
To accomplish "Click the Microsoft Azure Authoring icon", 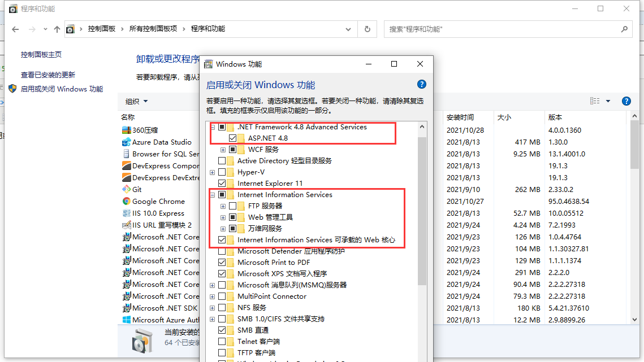I will click(127, 320).
